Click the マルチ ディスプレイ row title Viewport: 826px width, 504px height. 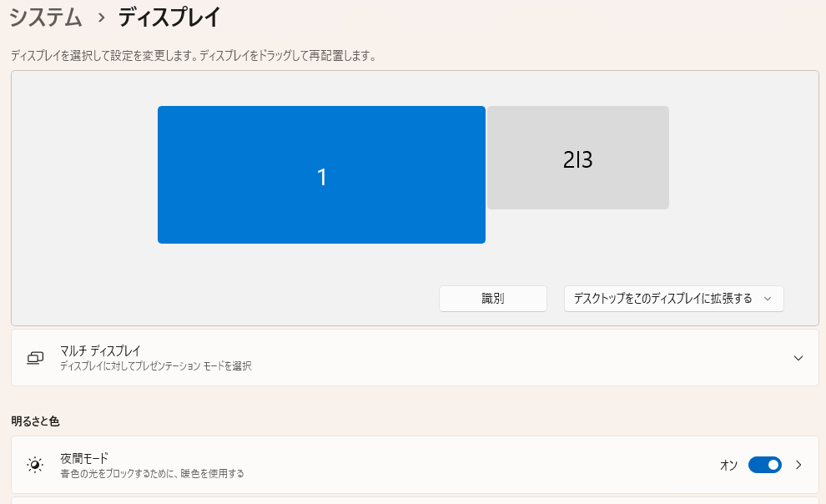click(100, 350)
